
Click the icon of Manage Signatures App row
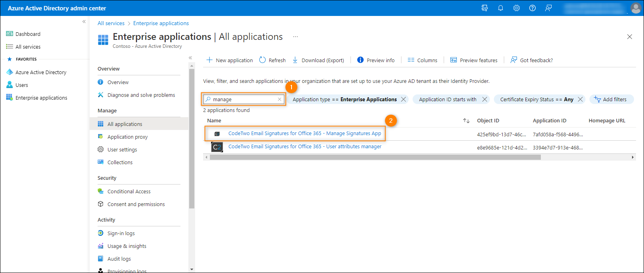pos(217,134)
